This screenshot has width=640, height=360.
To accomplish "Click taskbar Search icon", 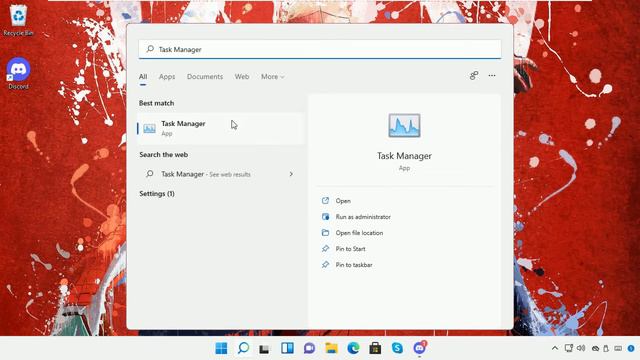I will [x=243, y=348].
